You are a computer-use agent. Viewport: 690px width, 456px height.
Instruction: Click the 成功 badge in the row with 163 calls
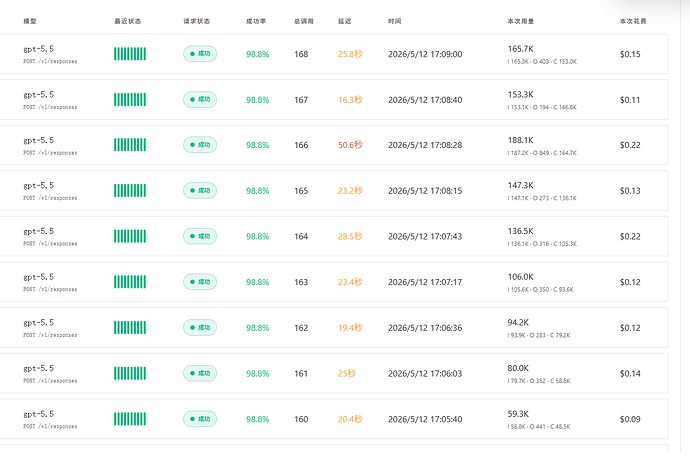click(200, 282)
